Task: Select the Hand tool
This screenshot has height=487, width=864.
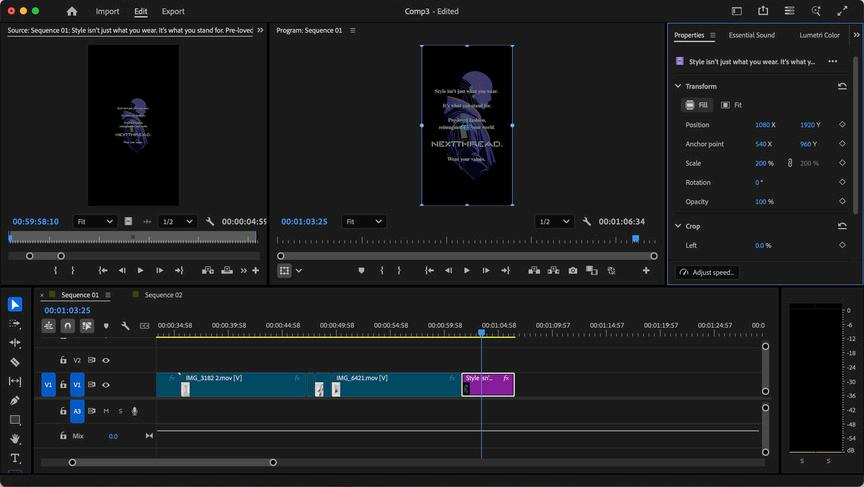Action: pos(15,439)
